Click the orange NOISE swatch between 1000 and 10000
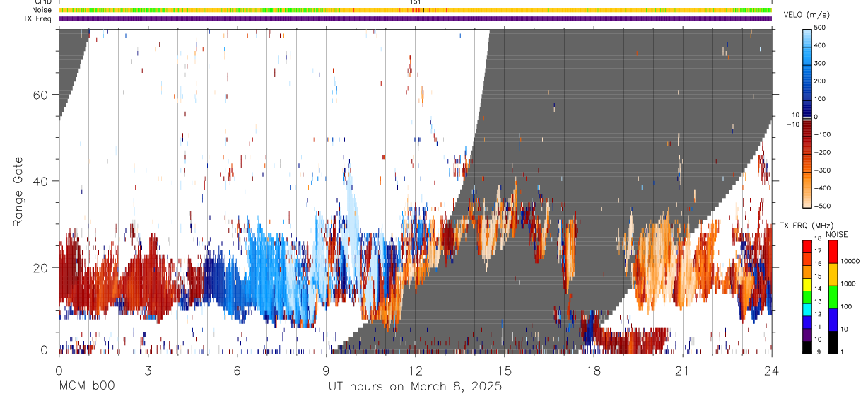This screenshot has height=401, width=868. click(833, 274)
